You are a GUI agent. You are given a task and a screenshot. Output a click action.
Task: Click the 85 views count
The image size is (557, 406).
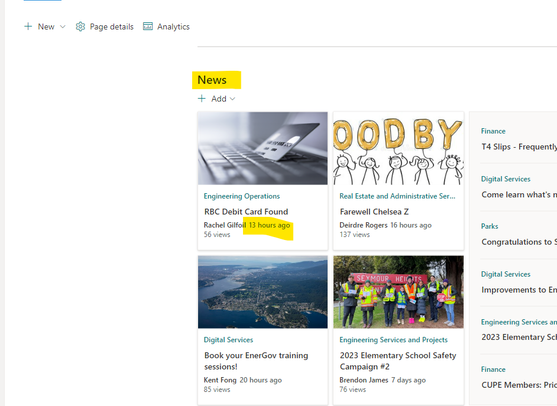coord(217,389)
